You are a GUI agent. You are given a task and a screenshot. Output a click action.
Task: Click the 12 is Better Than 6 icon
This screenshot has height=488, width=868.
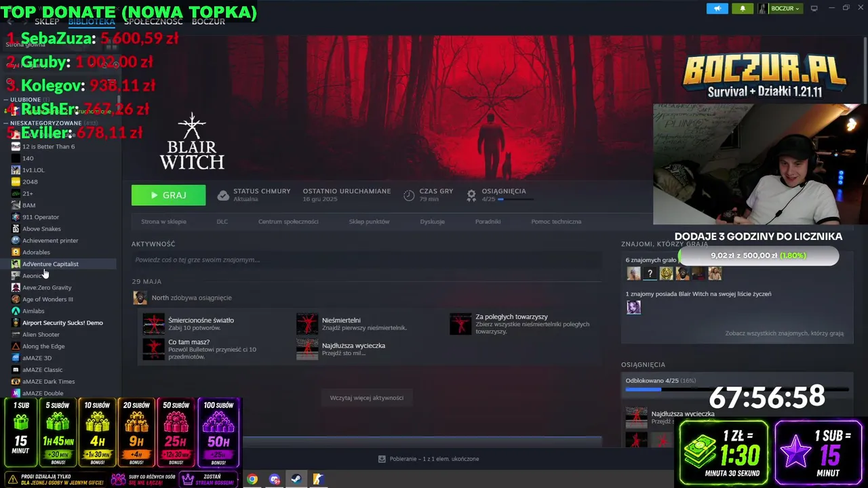16,146
